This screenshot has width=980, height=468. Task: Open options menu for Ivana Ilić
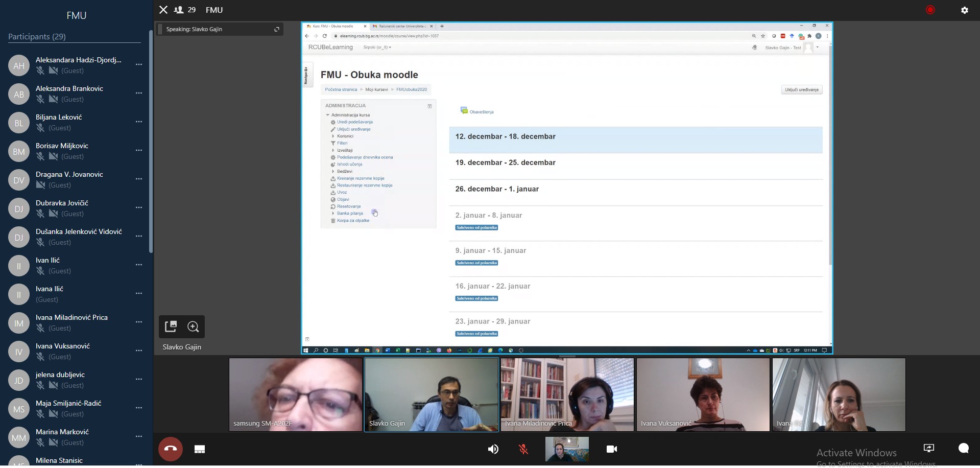click(x=139, y=294)
